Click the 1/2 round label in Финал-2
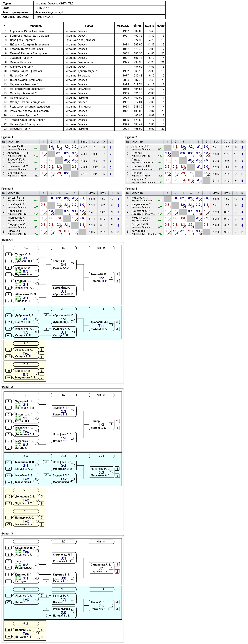Image resolution: width=248 pixels, height=644 pixels. (64, 395)
